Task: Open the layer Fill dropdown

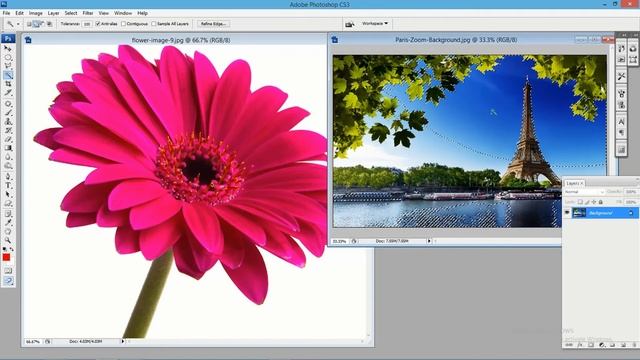Action: [x=631, y=202]
